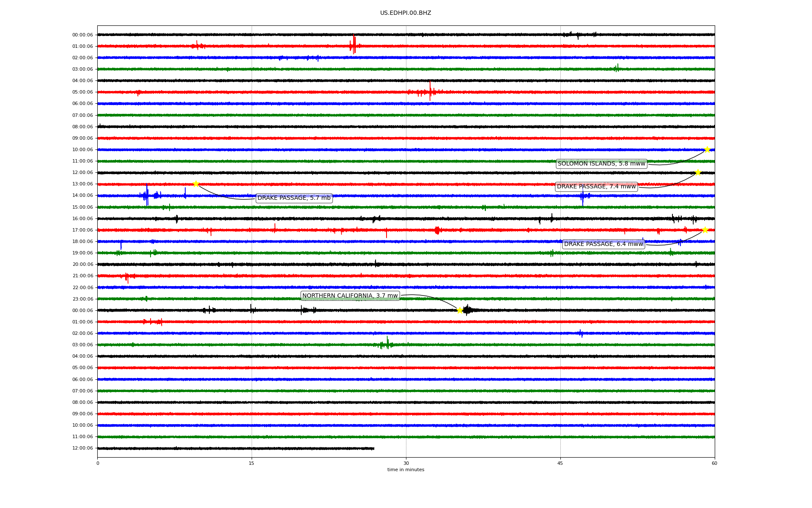812x508 pixels.
Task: Click the 60 tick label on x-axis
Action: tap(714, 463)
